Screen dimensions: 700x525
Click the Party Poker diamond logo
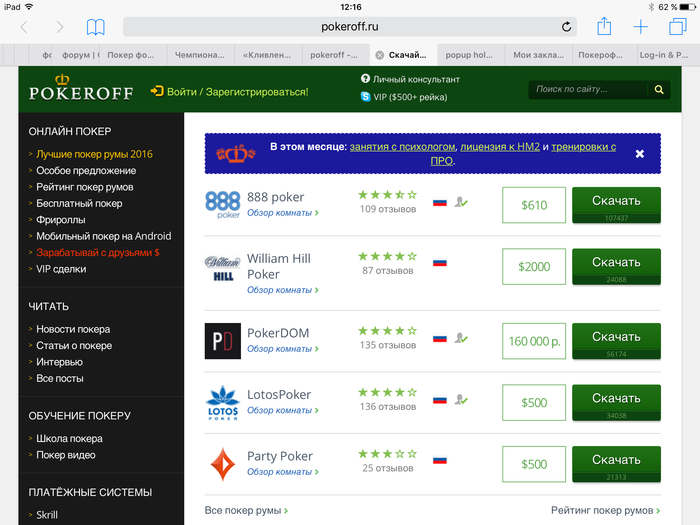tap(223, 464)
